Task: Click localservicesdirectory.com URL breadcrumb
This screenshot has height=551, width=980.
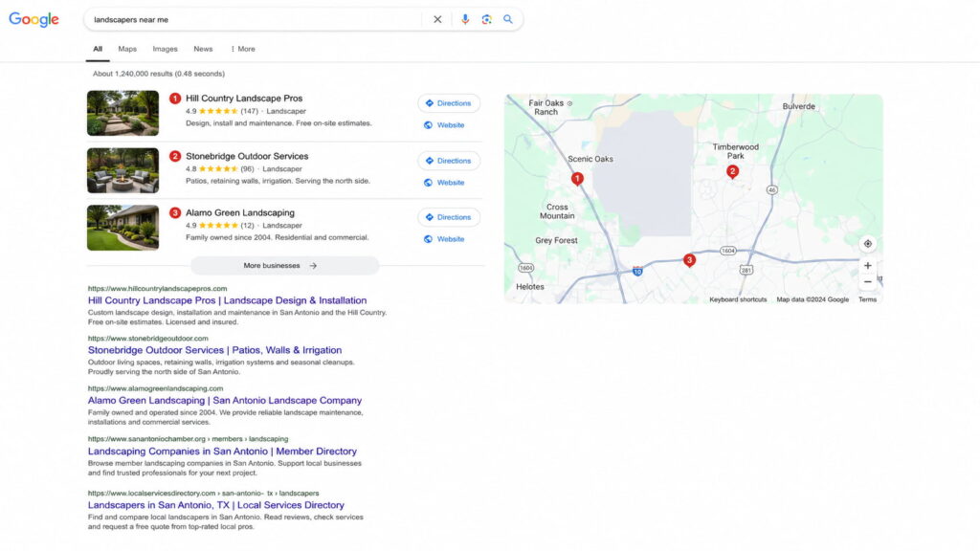Action: (x=203, y=494)
